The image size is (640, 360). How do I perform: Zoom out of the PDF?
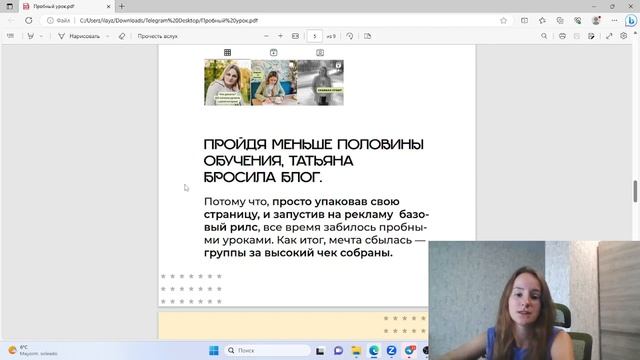(266, 36)
